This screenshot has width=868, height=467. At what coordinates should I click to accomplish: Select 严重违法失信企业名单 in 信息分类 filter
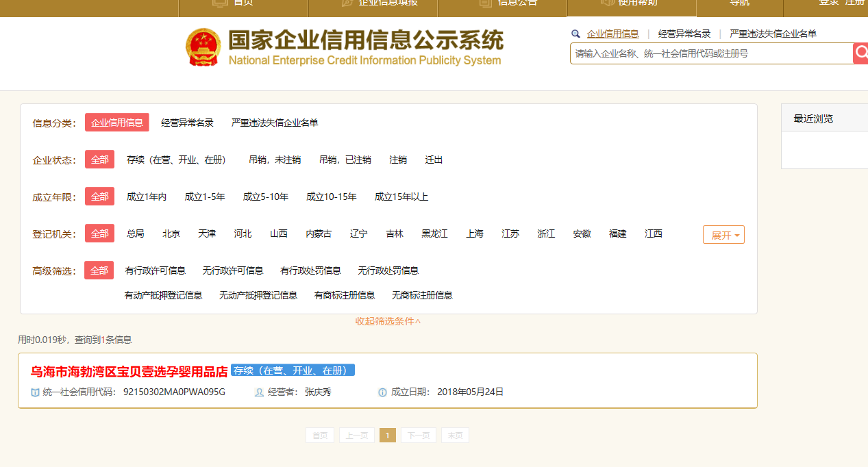pyautogui.click(x=275, y=123)
